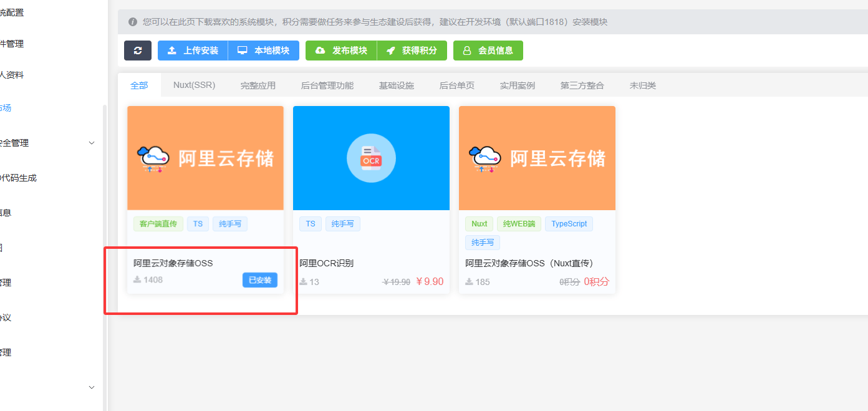Expand the 安全管理 sidebar menu chevron
This screenshot has height=411, width=868.
point(92,143)
